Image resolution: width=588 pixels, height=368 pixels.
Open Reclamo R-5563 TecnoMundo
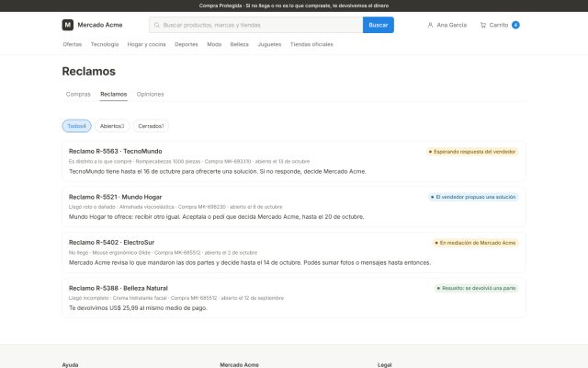294,162
